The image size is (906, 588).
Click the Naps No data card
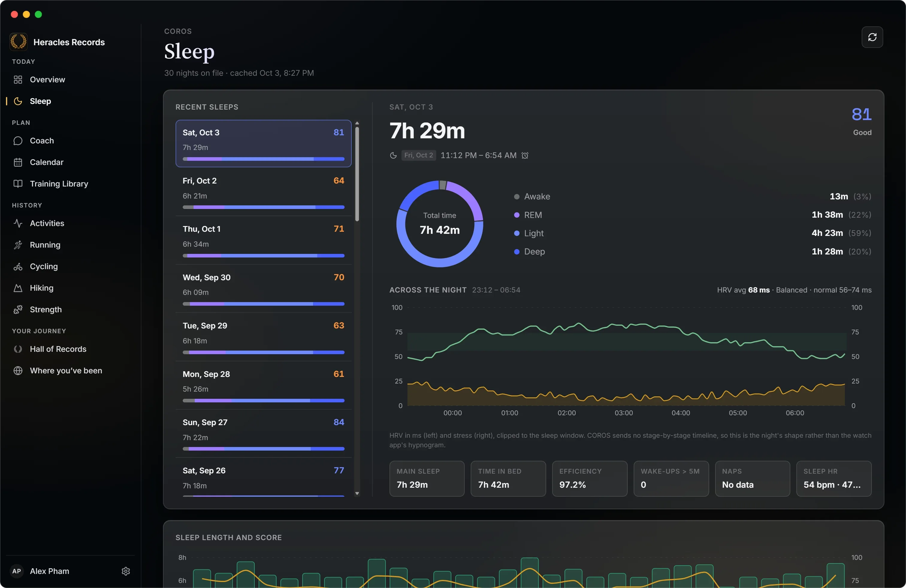753,478
